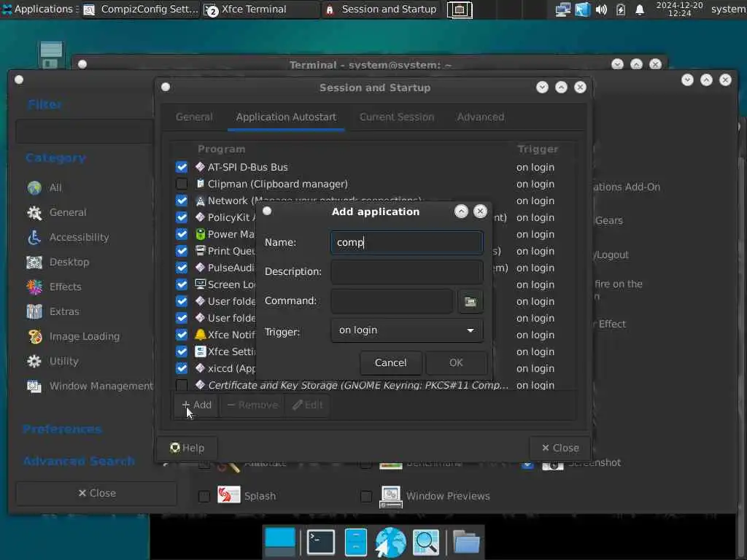Open Help in Session and Startup
747x560 pixels.
tap(187, 448)
